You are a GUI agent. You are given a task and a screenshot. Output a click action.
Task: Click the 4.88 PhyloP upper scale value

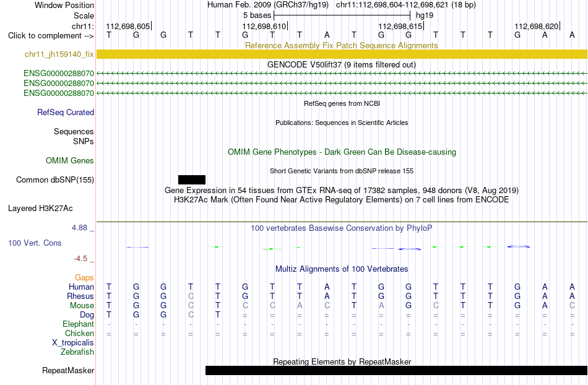tap(79, 228)
